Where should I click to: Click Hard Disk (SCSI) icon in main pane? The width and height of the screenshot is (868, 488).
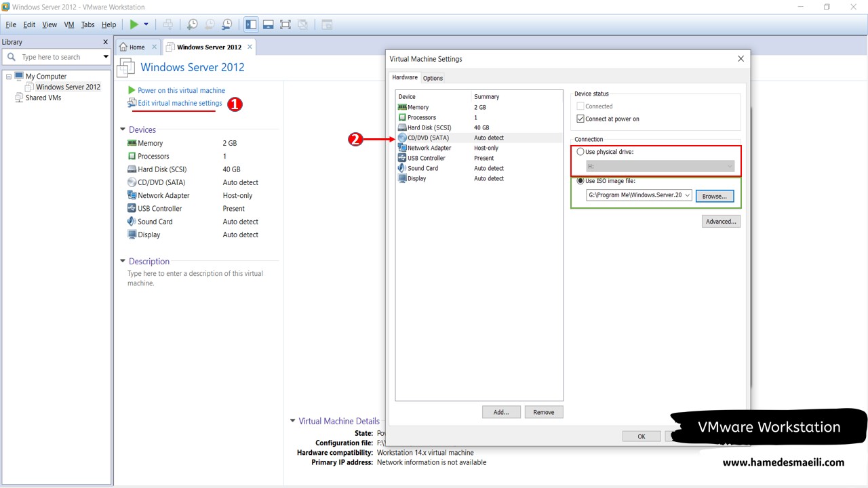[x=132, y=169]
